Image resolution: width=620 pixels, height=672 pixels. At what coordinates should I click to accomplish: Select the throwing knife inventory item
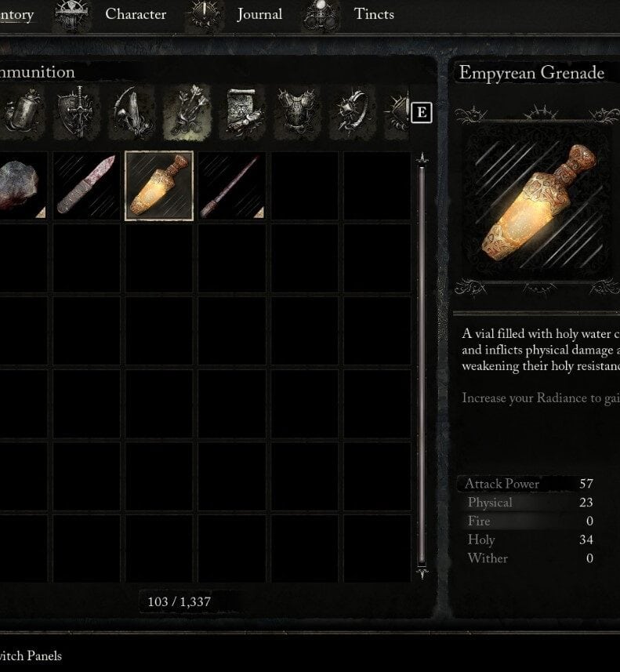86,186
